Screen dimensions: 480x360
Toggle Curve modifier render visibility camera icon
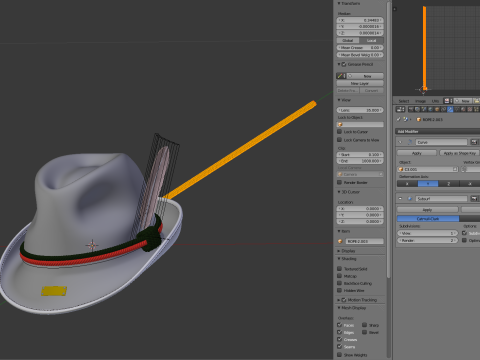474,142
